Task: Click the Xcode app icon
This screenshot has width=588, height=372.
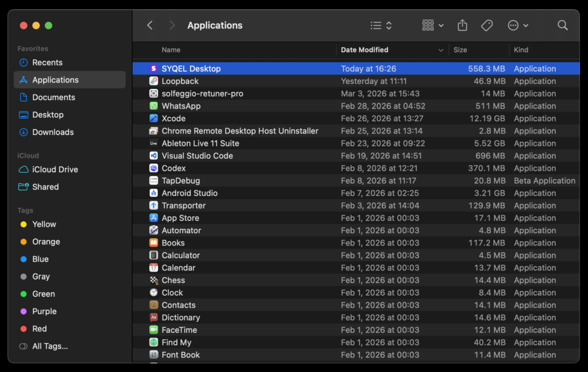Action: (x=153, y=118)
